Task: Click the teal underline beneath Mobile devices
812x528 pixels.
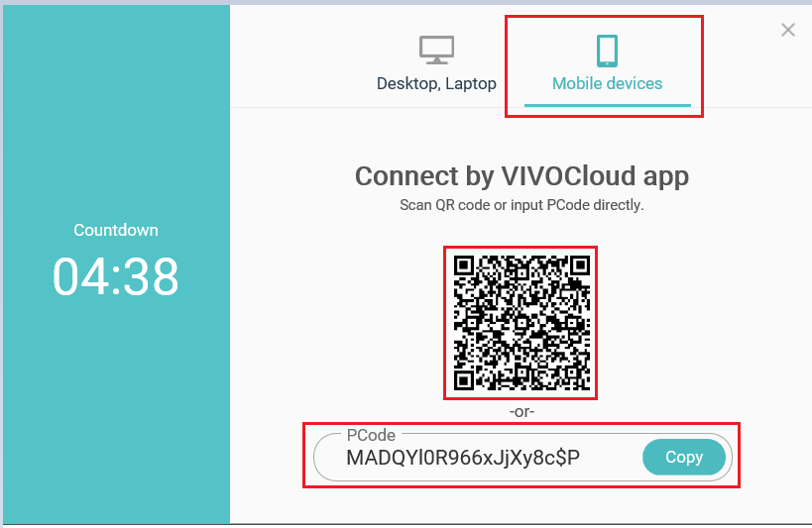Action: click(x=608, y=105)
